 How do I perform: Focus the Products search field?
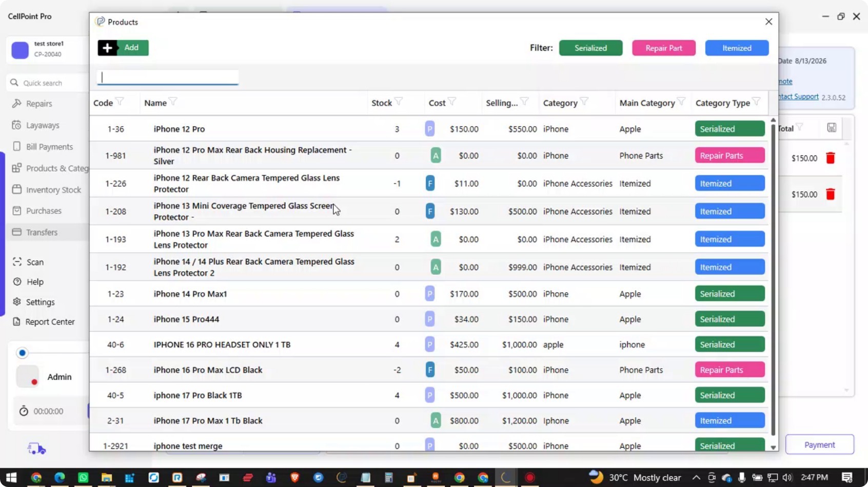point(168,77)
